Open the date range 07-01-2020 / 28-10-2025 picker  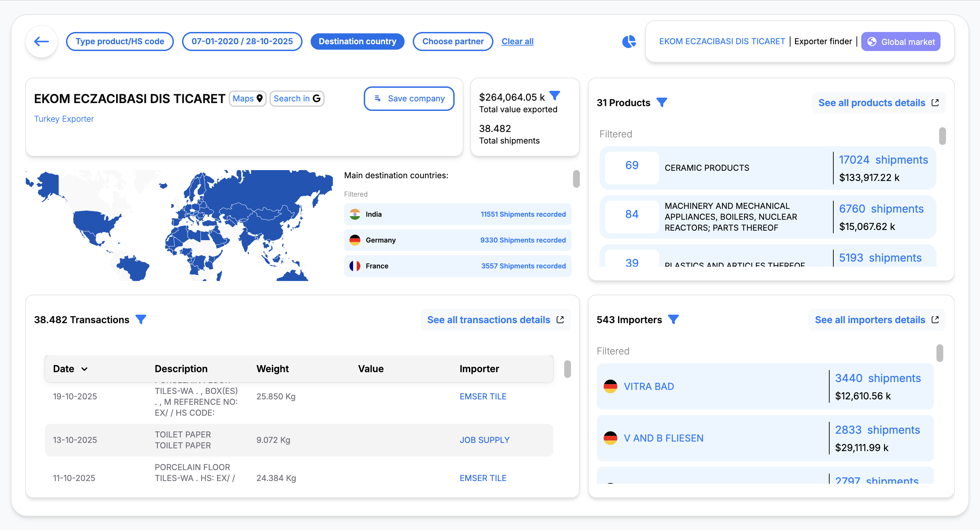(242, 42)
